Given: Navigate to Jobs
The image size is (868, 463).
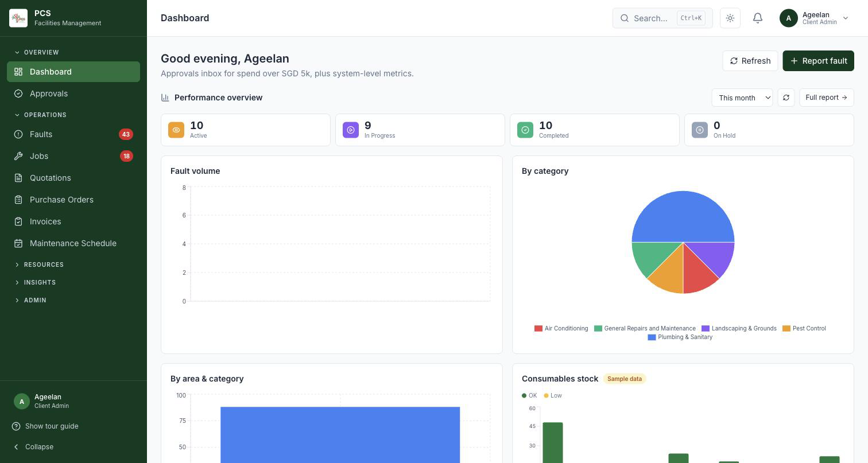Looking at the screenshot, I should (73, 156).
